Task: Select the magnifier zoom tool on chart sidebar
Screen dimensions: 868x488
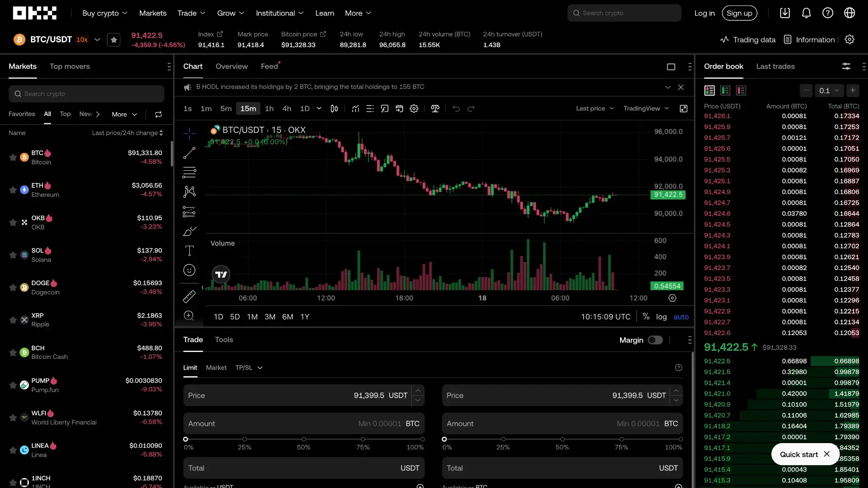Action: [x=189, y=316]
